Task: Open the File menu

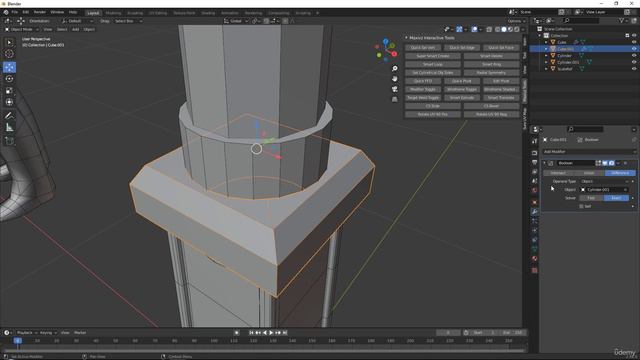Action: (x=15, y=12)
